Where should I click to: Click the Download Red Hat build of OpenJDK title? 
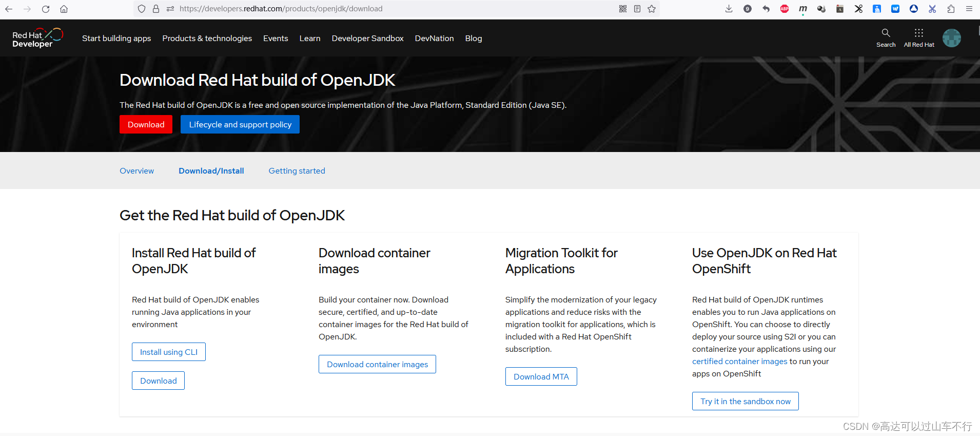pyautogui.click(x=258, y=80)
